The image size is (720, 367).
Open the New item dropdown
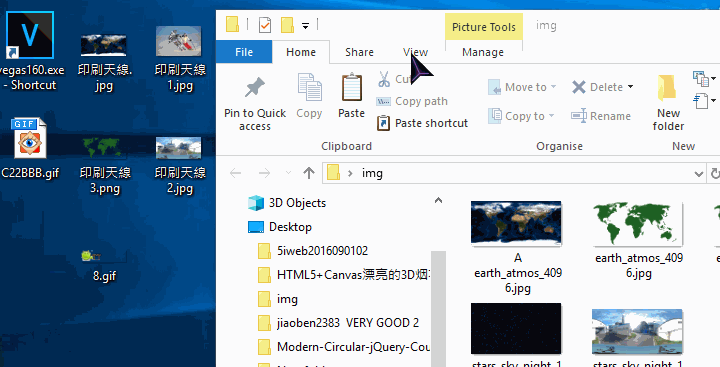(705, 79)
